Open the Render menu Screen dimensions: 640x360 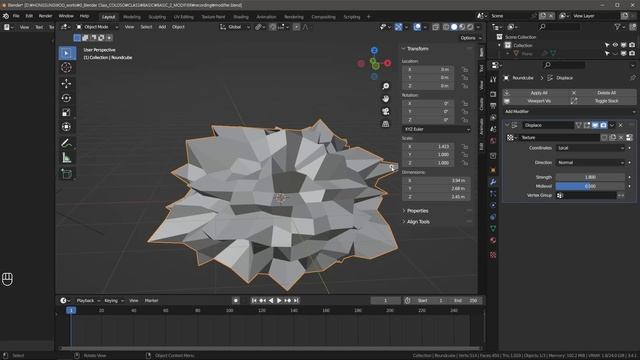click(45, 16)
